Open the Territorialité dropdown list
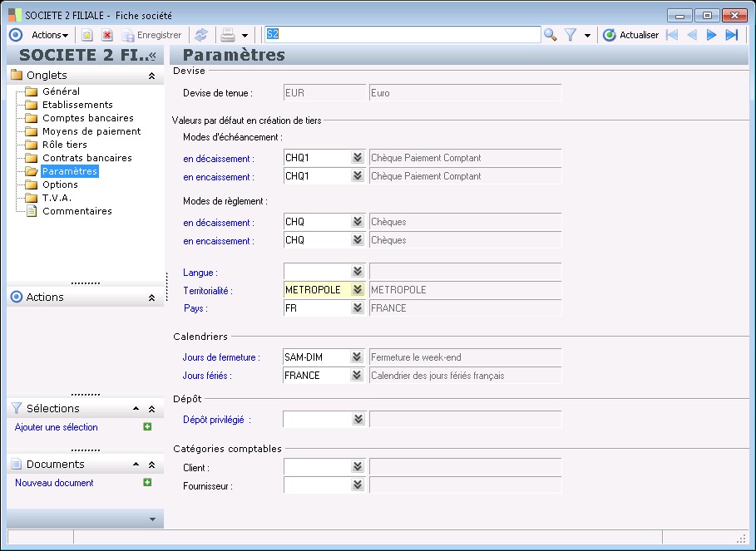This screenshot has width=756, height=551. (x=358, y=290)
